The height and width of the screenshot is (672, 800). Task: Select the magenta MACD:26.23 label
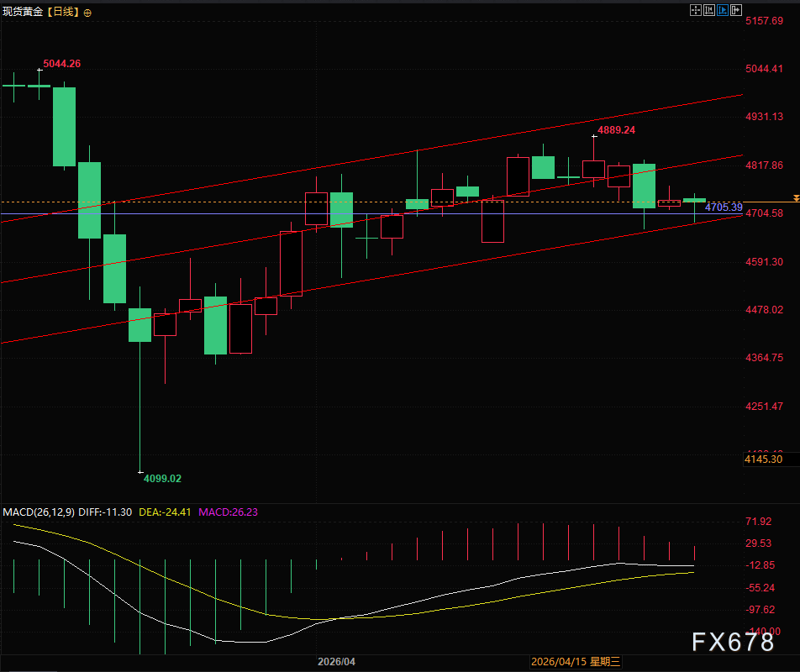tap(228, 512)
